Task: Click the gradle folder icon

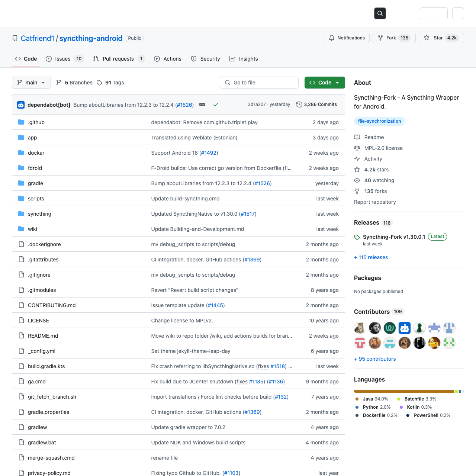Action: pyautogui.click(x=21, y=183)
